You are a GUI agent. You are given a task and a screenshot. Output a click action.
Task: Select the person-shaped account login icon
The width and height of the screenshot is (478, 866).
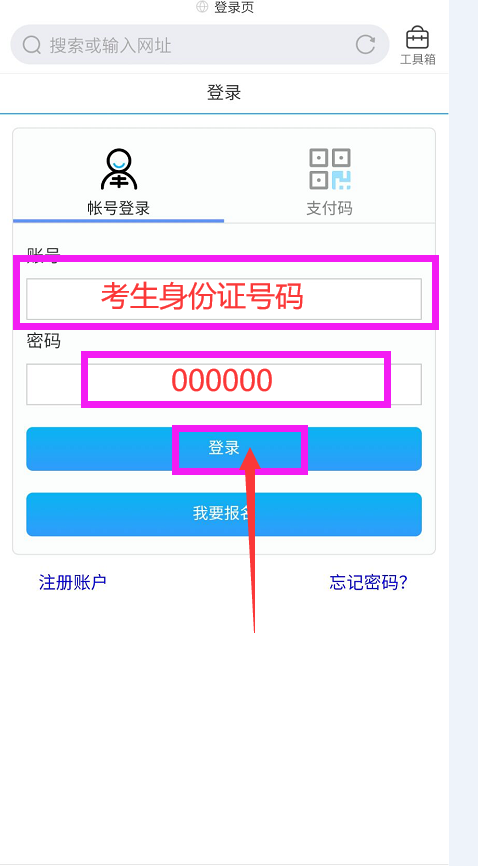tap(119, 169)
